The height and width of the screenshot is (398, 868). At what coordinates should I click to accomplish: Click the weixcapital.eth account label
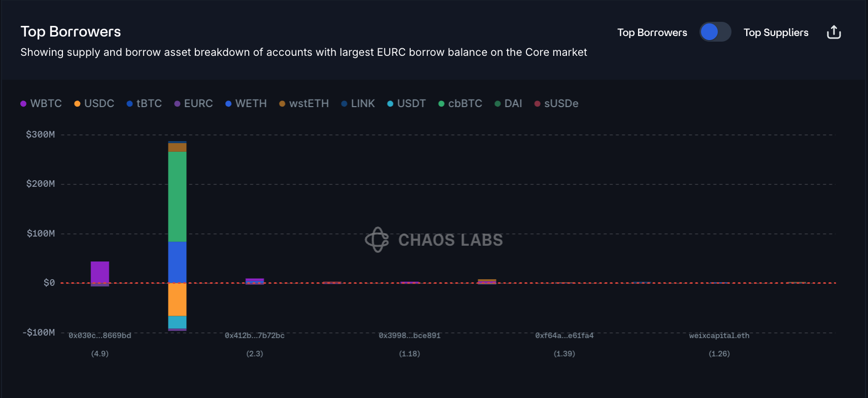click(x=719, y=336)
